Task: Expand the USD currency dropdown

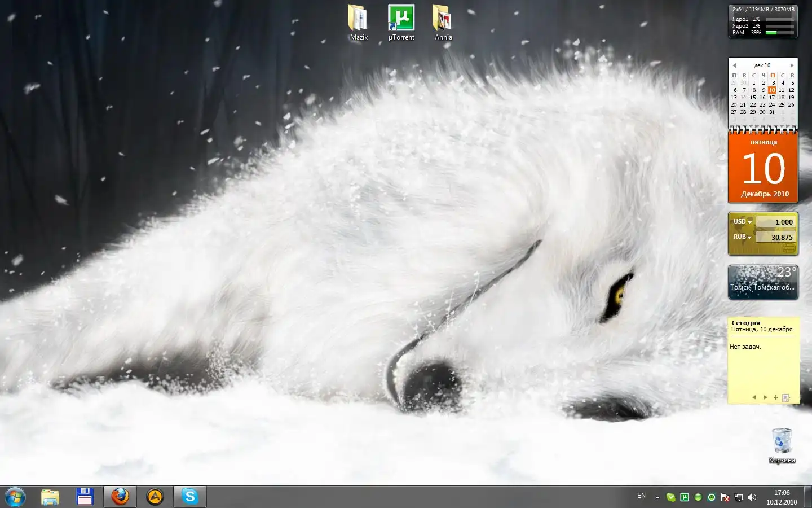Action: 743,222
